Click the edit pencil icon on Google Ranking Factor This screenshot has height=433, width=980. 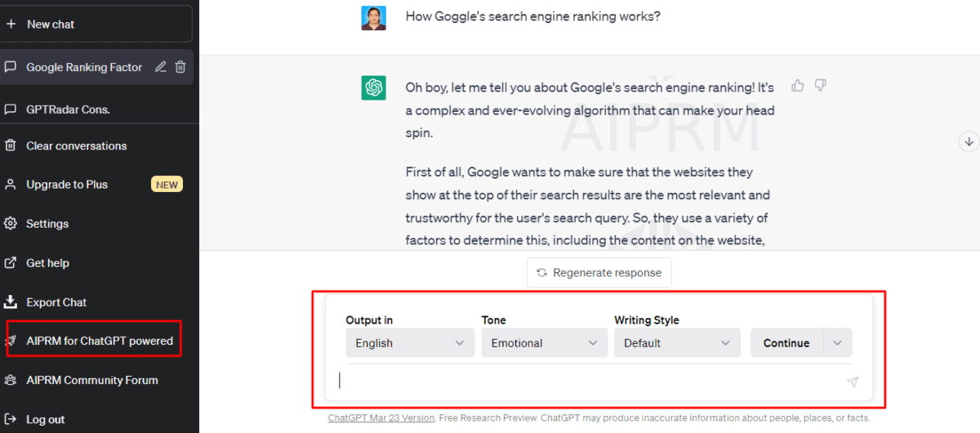(161, 67)
